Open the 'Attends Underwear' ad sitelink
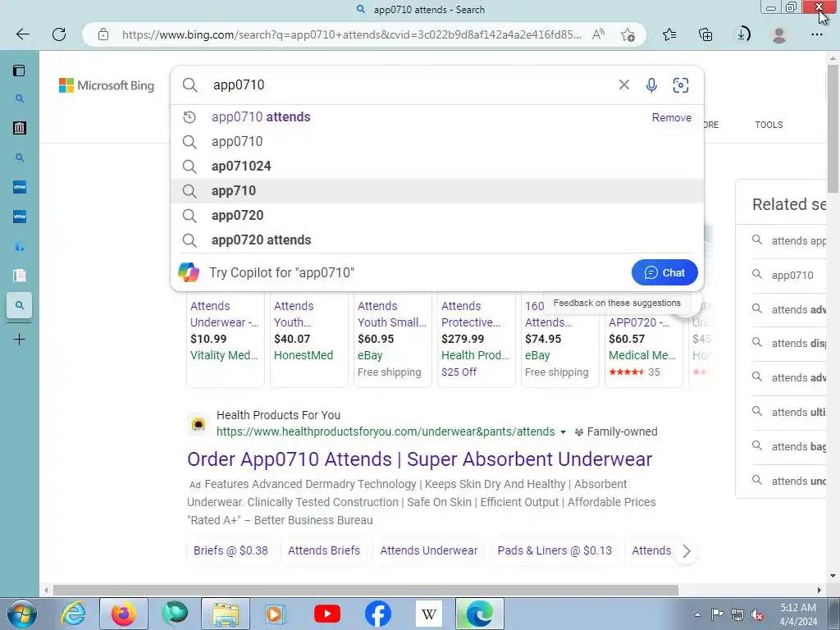The width and height of the screenshot is (840, 630). [x=428, y=550]
